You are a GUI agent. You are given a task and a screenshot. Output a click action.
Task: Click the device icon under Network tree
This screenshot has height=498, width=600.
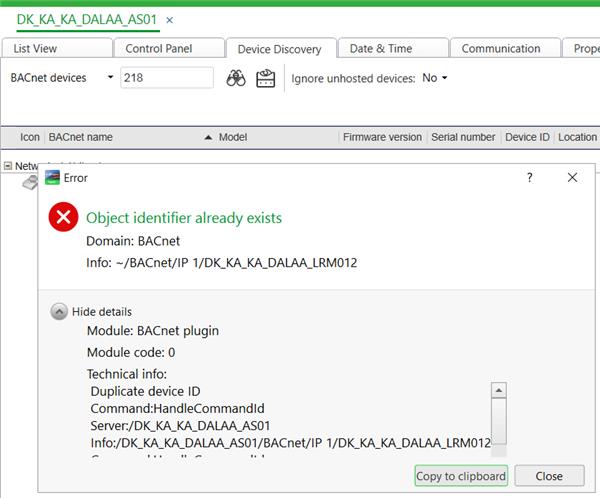[31, 183]
